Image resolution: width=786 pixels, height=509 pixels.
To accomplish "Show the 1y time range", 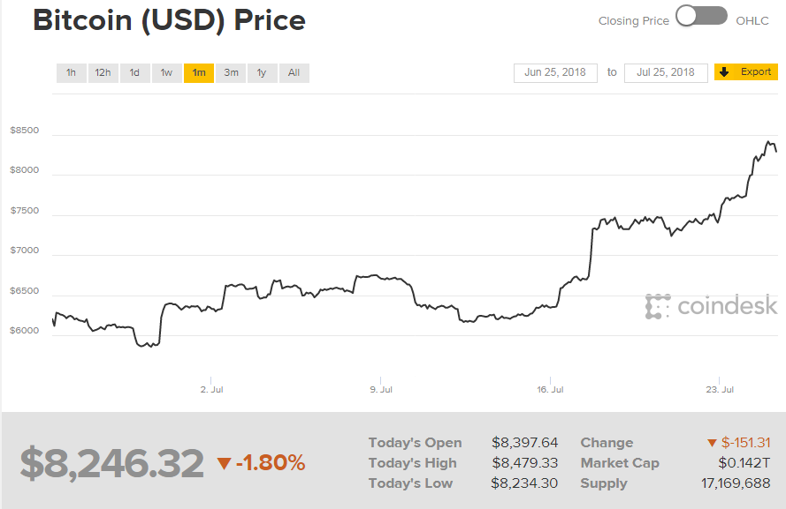I will pyautogui.click(x=262, y=73).
